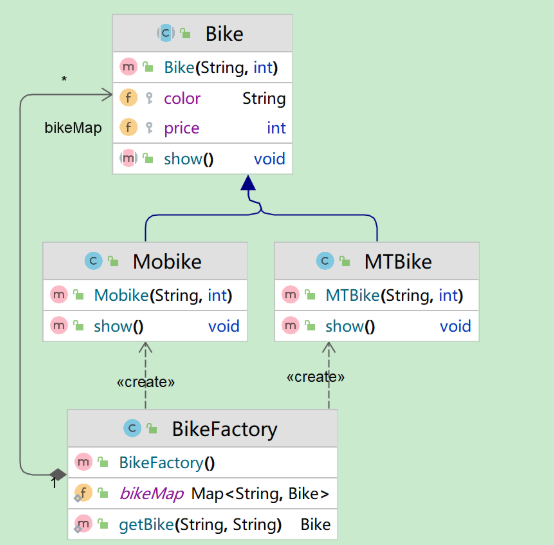Click the protected key icon beside color
The height and width of the screenshot is (545, 554).
coord(149,98)
